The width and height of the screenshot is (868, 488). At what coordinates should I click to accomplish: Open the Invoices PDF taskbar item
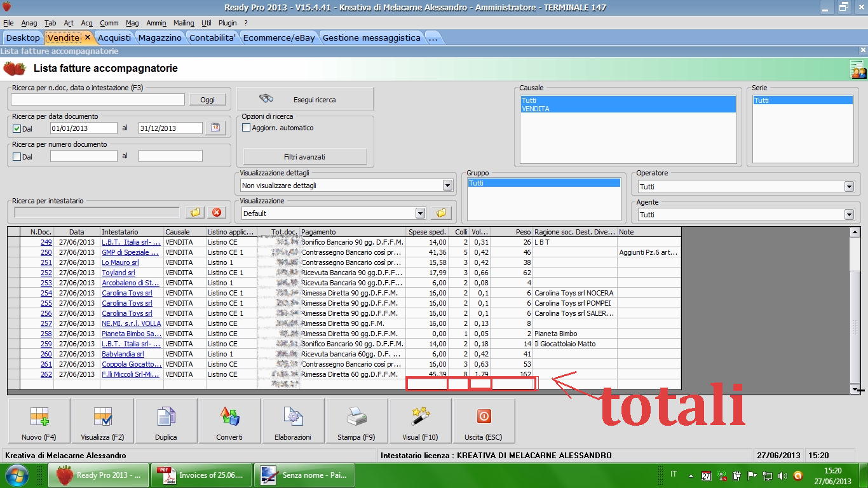[x=202, y=475]
